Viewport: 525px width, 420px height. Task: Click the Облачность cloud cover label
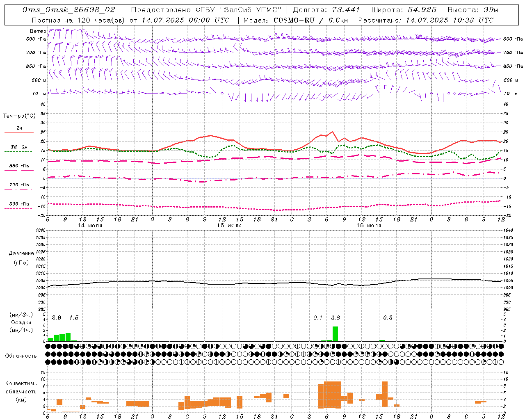click(x=21, y=356)
